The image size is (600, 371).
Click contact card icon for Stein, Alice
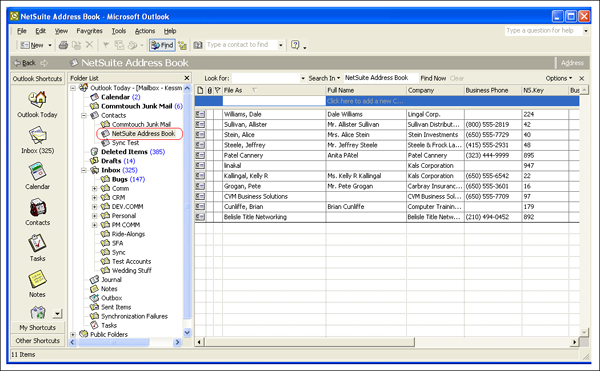[x=200, y=135]
